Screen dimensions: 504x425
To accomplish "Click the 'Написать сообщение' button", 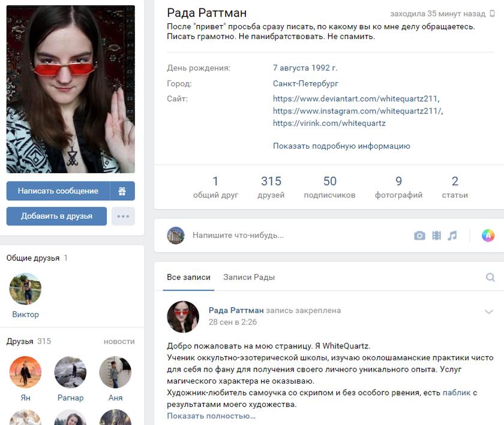I will [58, 191].
